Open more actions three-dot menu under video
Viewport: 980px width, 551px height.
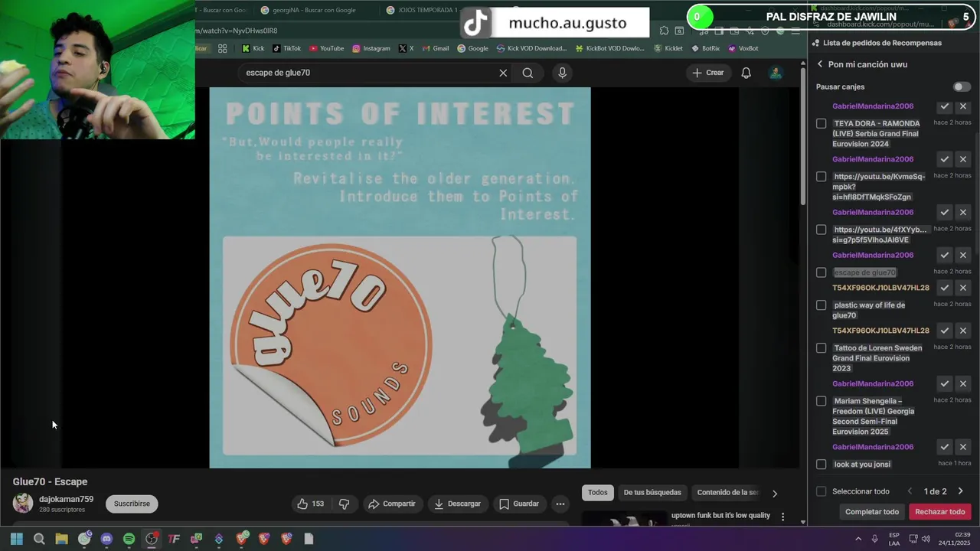coord(560,504)
